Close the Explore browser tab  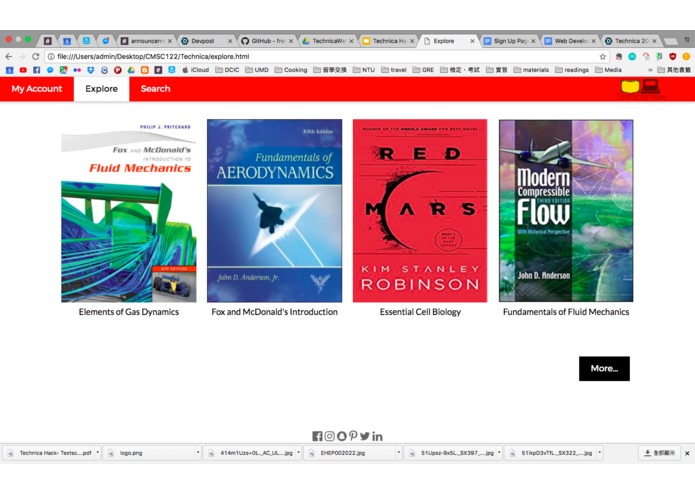472,41
